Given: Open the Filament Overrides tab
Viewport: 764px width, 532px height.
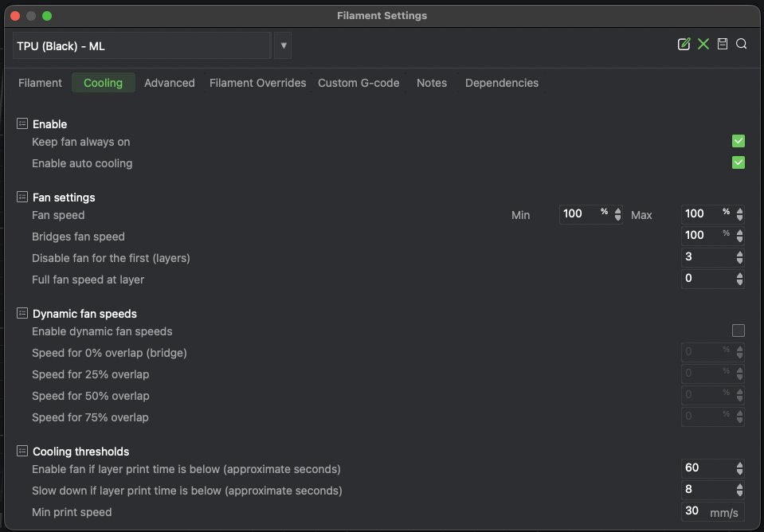Looking at the screenshot, I should (258, 83).
